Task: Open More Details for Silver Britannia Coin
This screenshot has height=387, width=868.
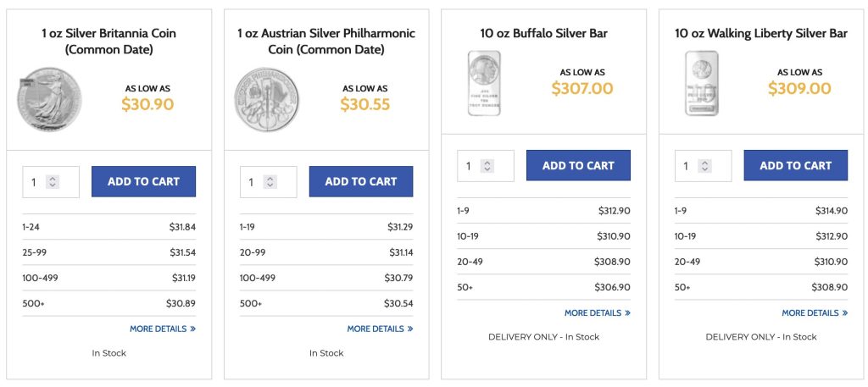Action: coord(163,329)
